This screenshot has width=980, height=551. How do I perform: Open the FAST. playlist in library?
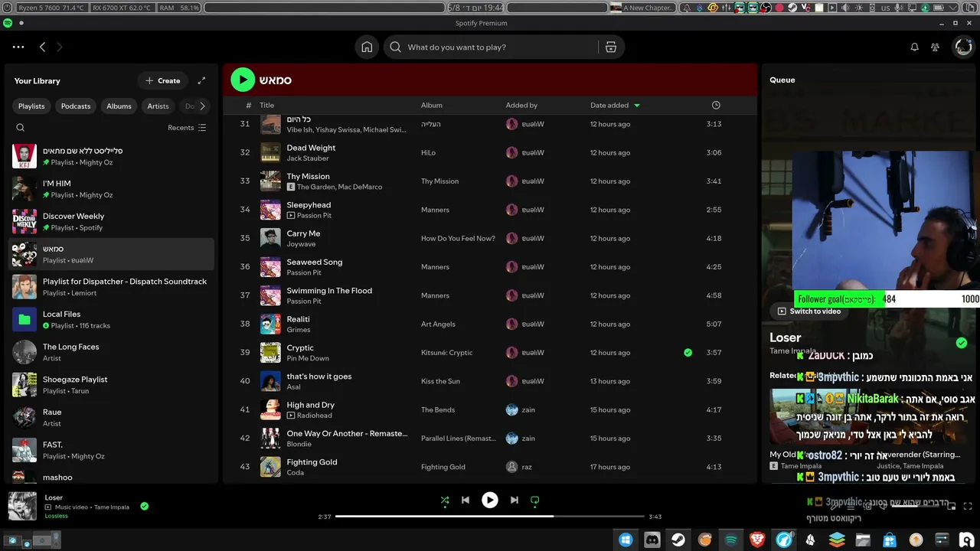112,450
